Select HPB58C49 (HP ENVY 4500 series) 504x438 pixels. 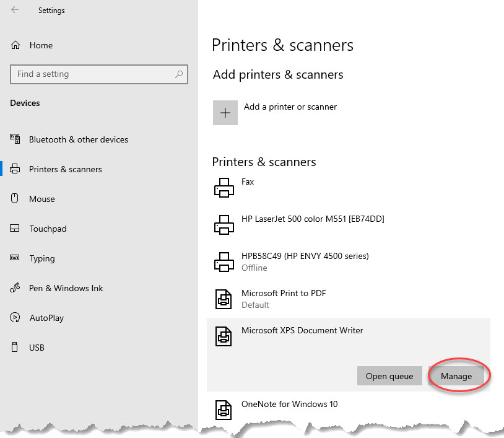click(x=305, y=256)
